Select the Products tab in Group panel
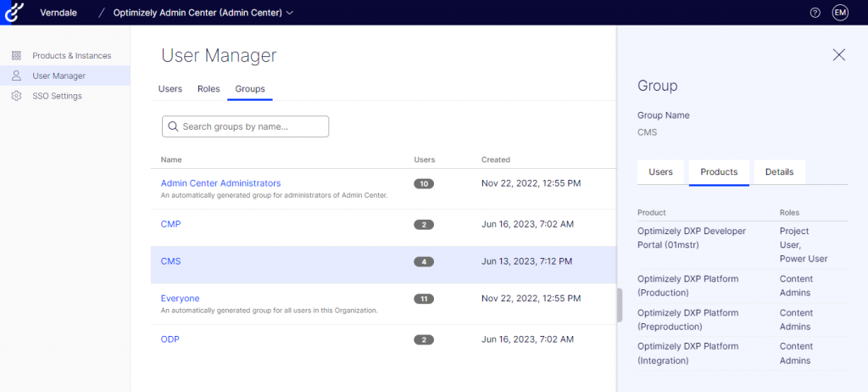This screenshot has width=868, height=392. tap(719, 172)
